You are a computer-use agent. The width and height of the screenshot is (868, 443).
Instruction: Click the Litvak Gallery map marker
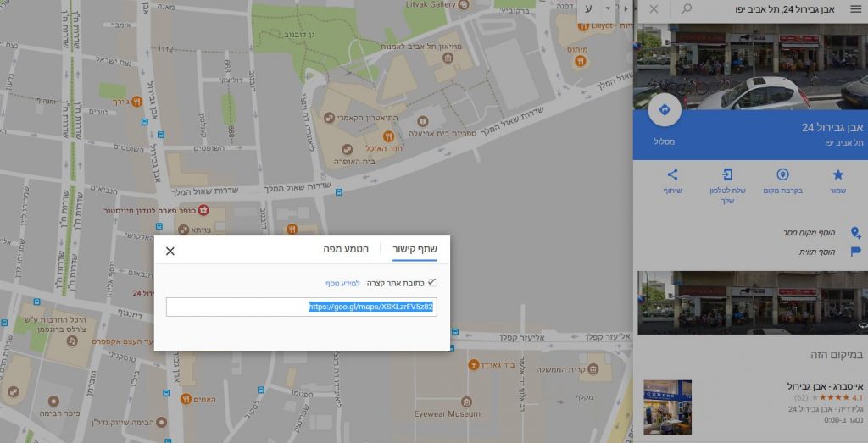tap(465, 5)
